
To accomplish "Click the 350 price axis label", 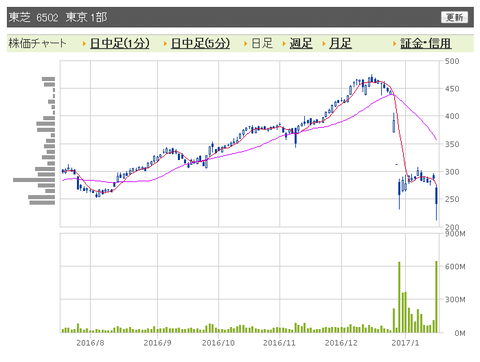I will point(452,144).
